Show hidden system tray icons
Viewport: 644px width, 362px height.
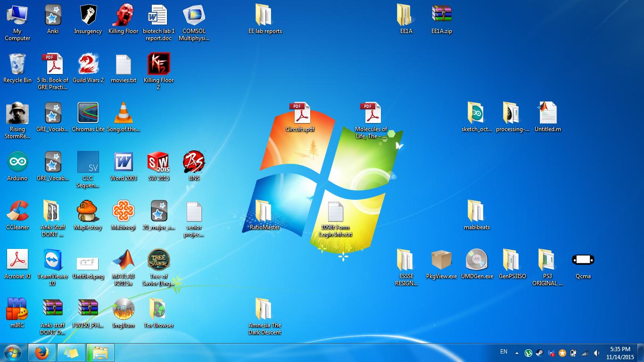(x=517, y=353)
